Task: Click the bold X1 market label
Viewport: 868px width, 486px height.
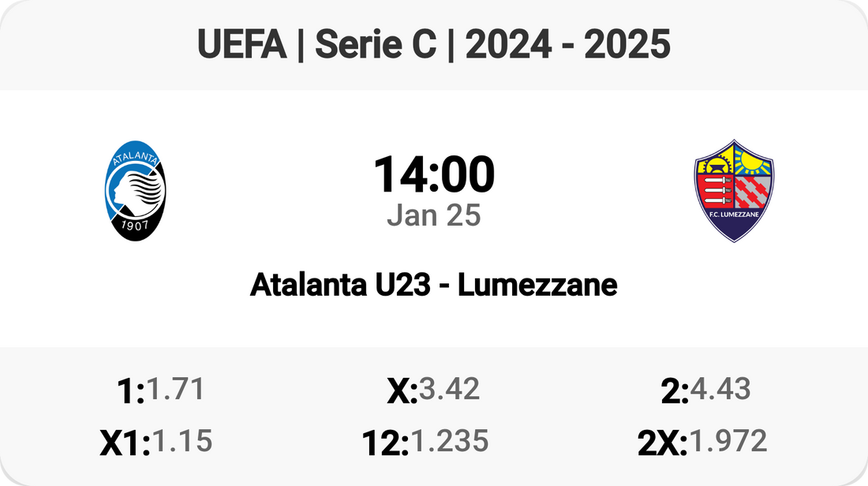Action: coord(124,444)
